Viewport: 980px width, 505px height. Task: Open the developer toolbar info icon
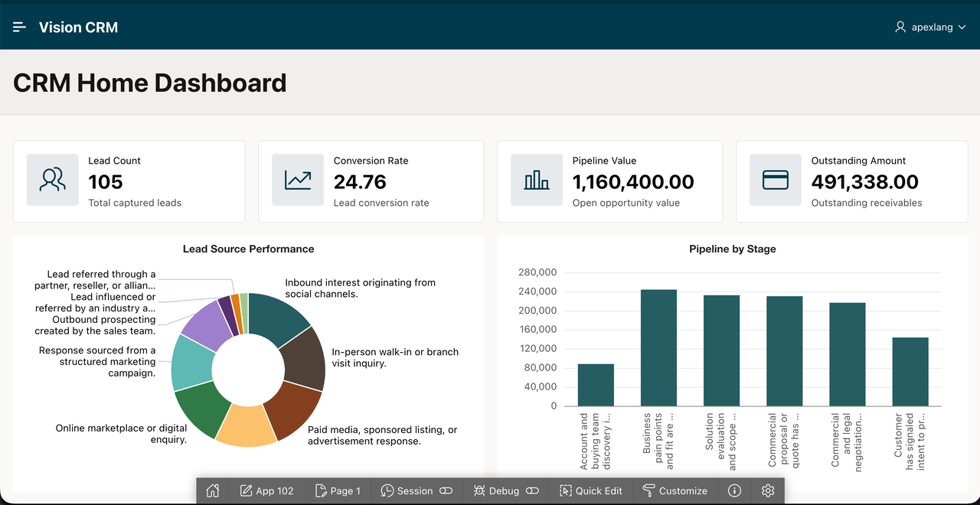point(734,490)
